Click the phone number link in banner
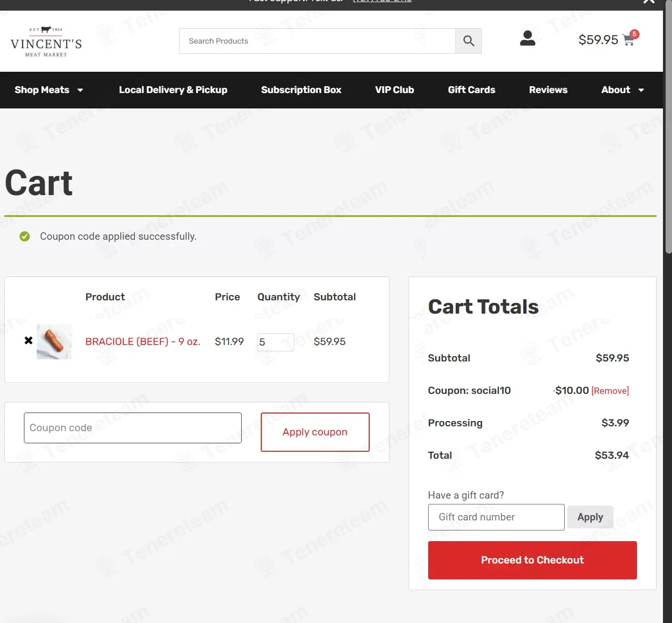This screenshot has width=672, height=623. [382, 1]
